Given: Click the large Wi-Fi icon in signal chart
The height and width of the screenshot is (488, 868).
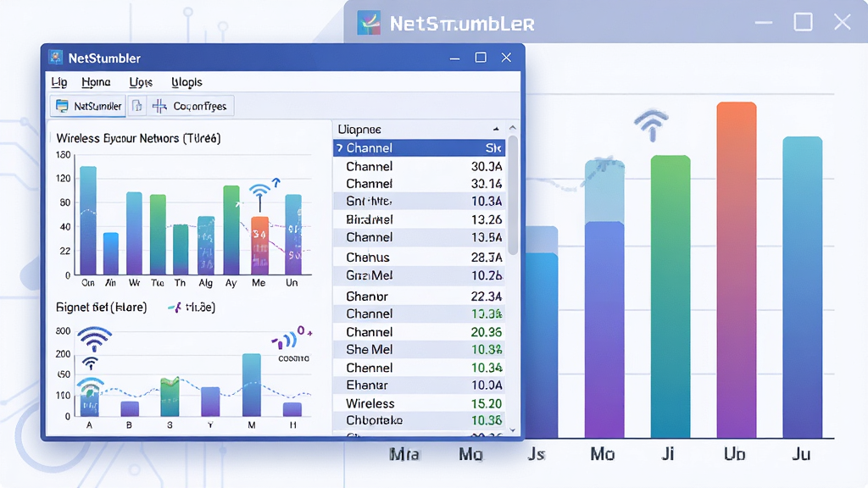Looking at the screenshot, I should (x=95, y=339).
